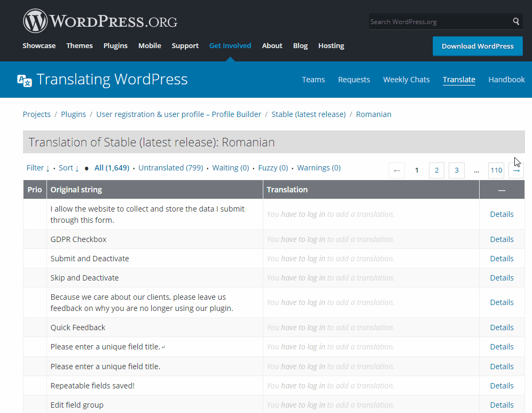
Task: Click the Projects breadcrumb link
Action: click(37, 114)
